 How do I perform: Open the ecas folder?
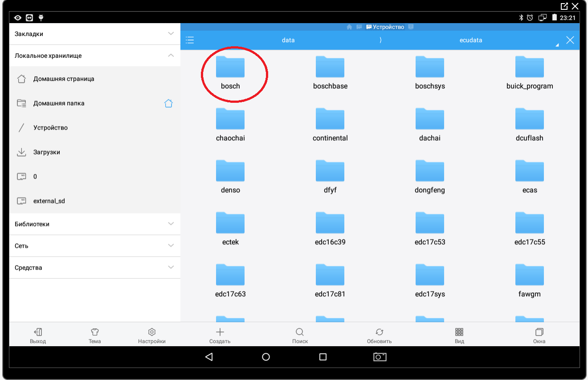pos(530,178)
